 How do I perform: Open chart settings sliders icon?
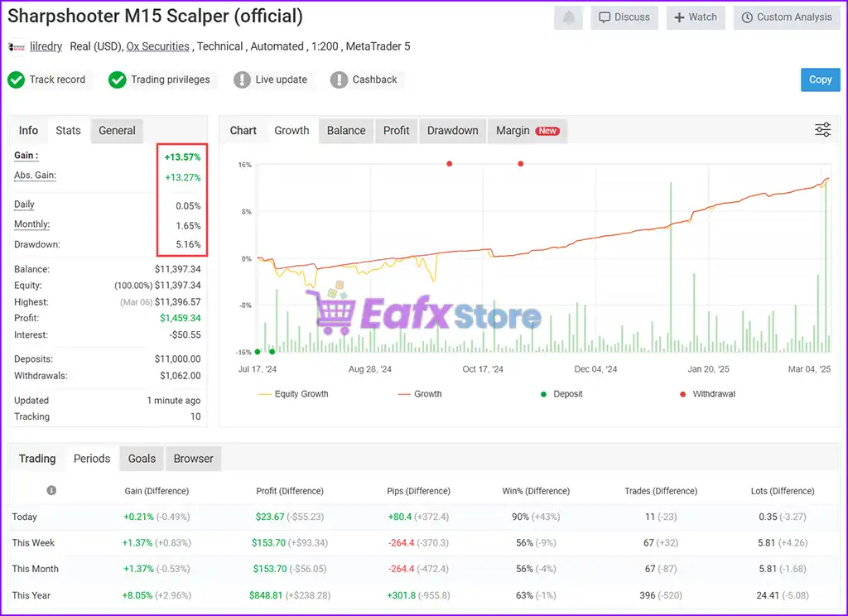pyautogui.click(x=822, y=130)
